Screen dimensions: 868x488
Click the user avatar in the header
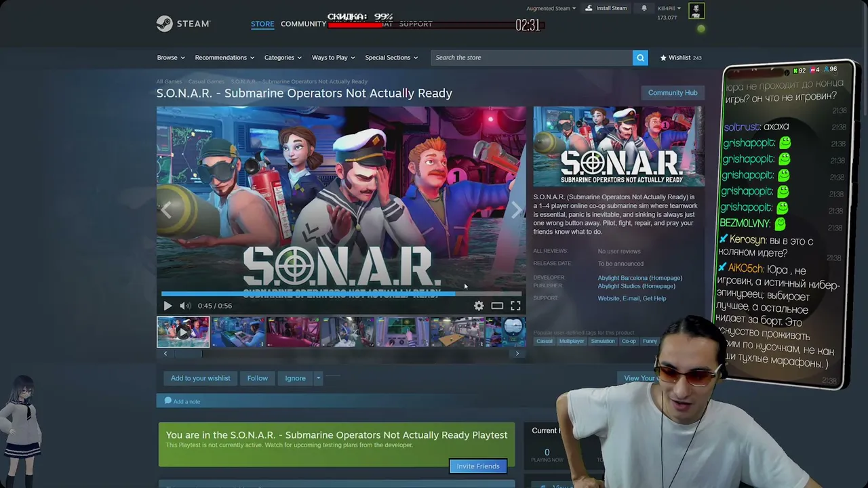[x=696, y=11]
